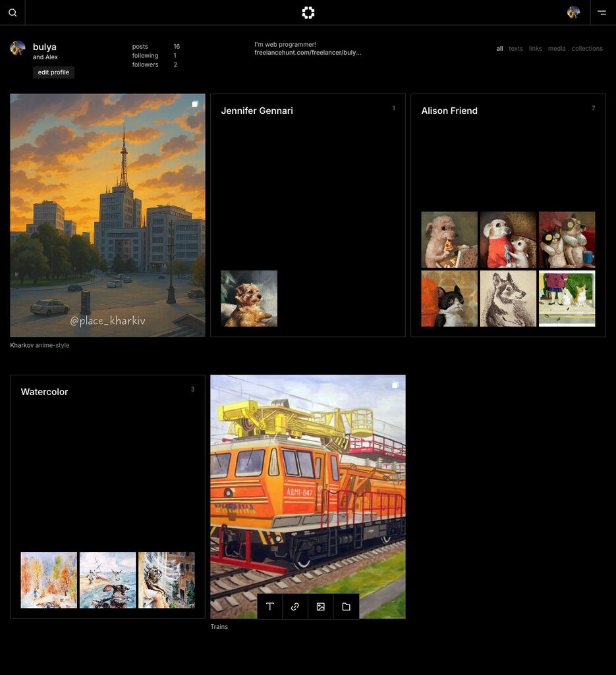Viewport: 616px width, 675px height.
Task: Click the add image post icon
Action: (321, 607)
